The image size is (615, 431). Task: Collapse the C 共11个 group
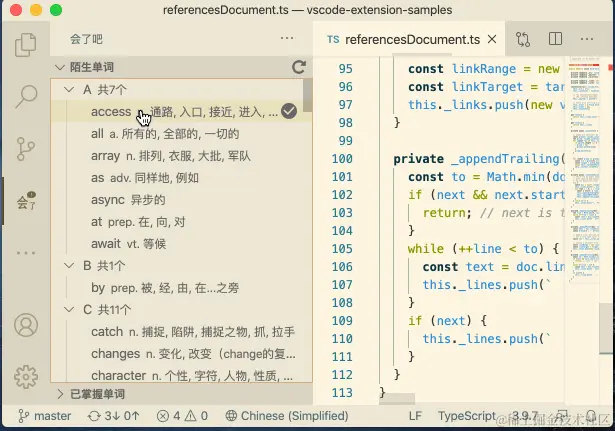[x=69, y=310]
